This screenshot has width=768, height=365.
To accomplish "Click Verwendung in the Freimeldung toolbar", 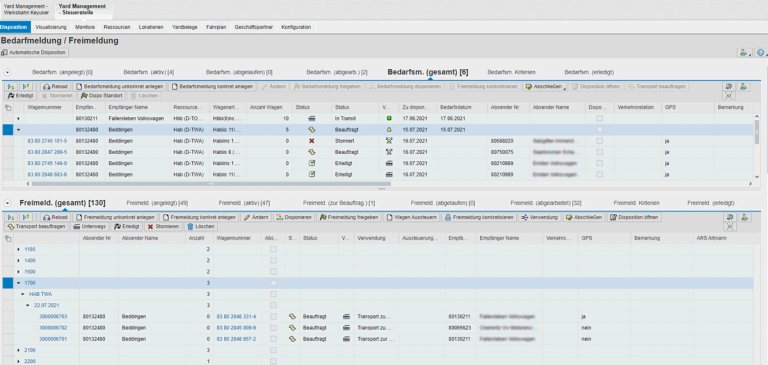I will (x=539, y=217).
